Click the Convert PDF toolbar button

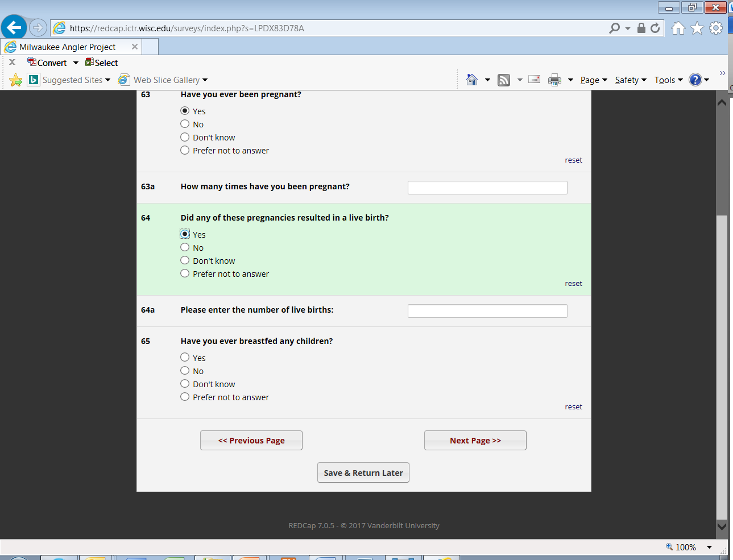(x=47, y=63)
